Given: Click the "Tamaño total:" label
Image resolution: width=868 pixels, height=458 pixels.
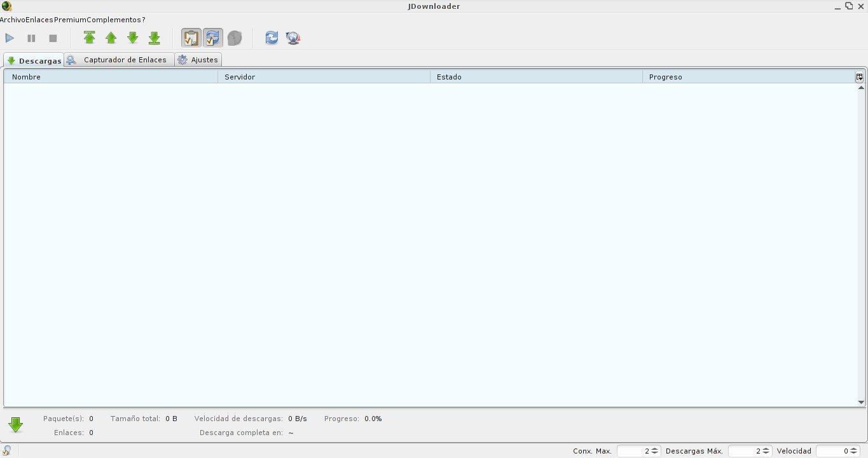Looking at the screenshot, I should pos(135,419).
